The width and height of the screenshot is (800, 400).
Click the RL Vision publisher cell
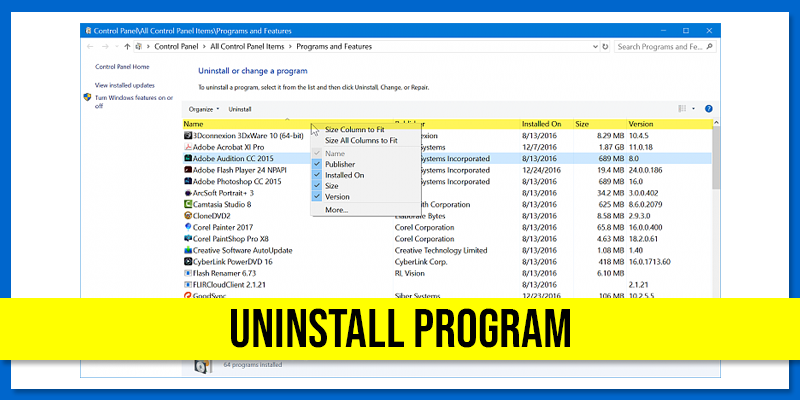click(x=410, y=273)
